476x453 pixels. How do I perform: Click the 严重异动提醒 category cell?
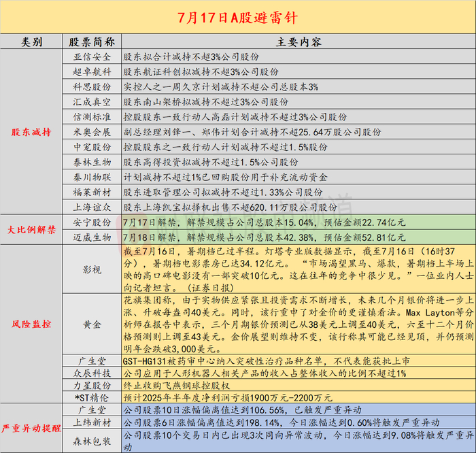click(x=31, y=428)
